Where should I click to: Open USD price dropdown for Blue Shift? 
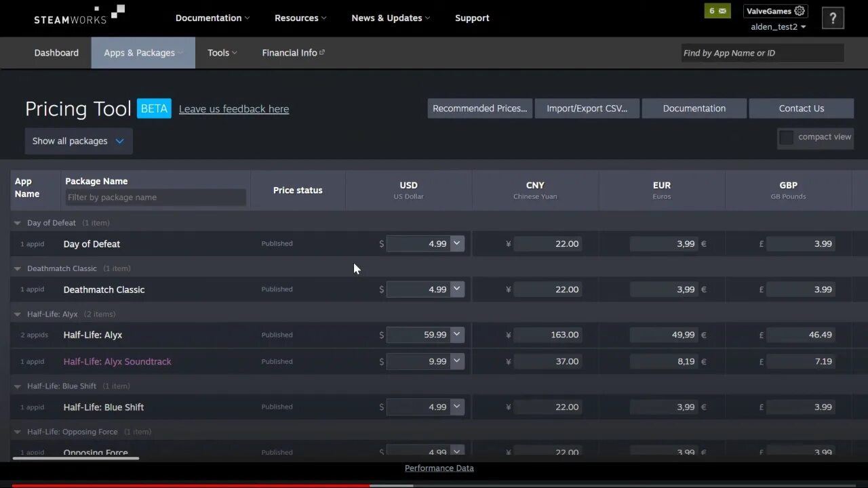pyautogui.click(x=457, y=407)
